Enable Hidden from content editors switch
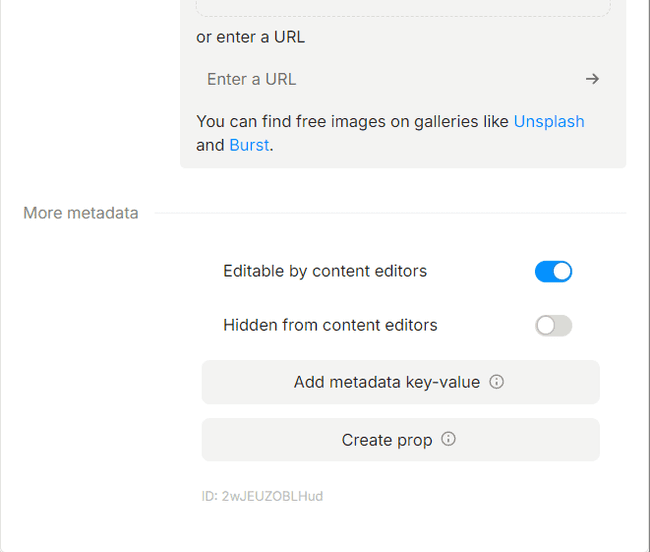The image size is (650, 552). coord(553,325)
